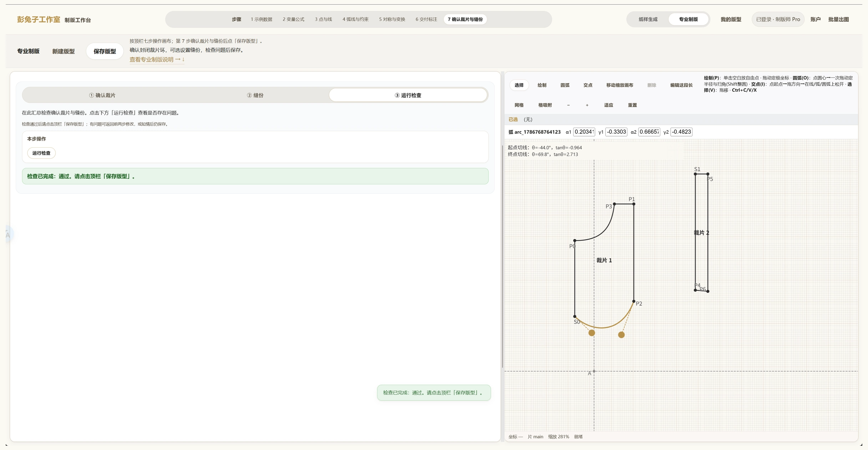Click the 运行检查 button
The height and width of the screenshot is (450, 868).
click(41, 153)
